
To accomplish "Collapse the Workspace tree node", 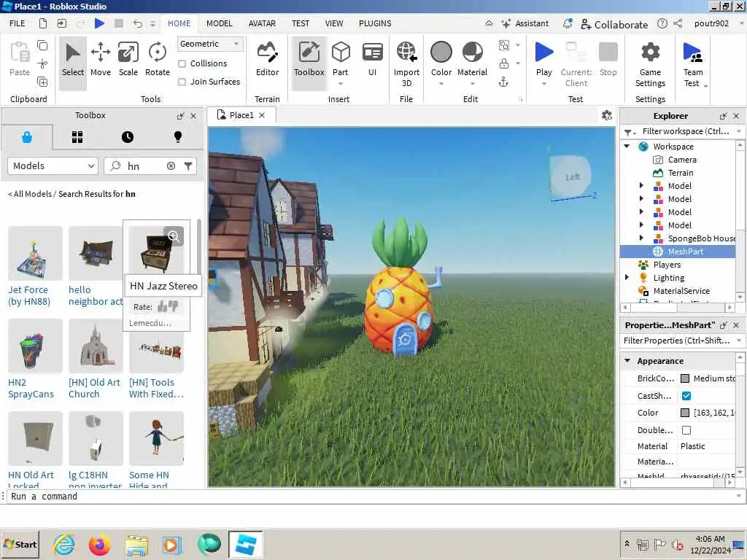I will click(627, 146).
